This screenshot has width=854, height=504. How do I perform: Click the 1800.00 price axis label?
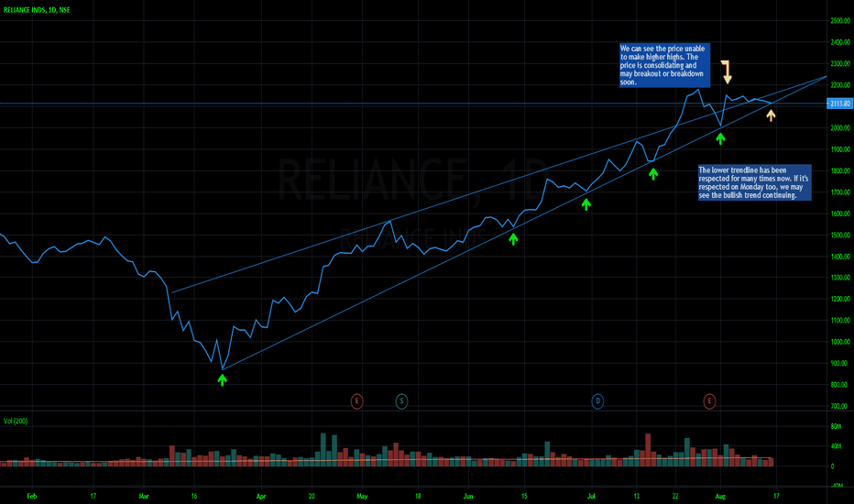840,170
